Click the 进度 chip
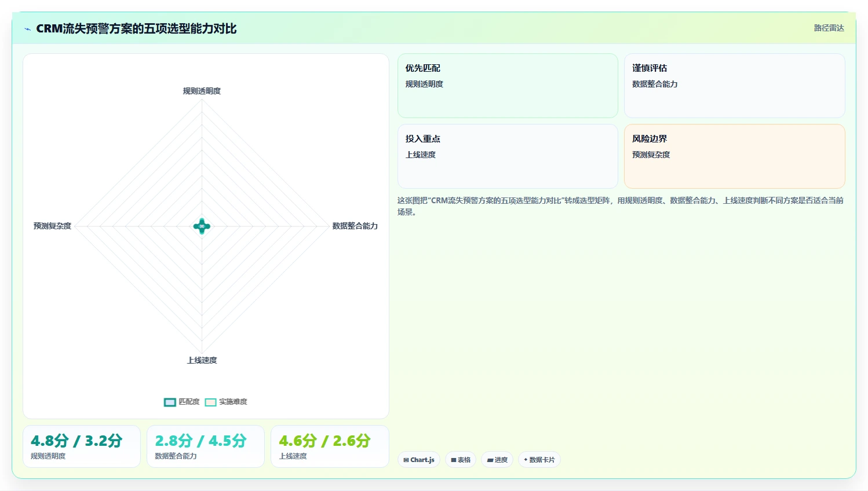 (x=497, y=460)
